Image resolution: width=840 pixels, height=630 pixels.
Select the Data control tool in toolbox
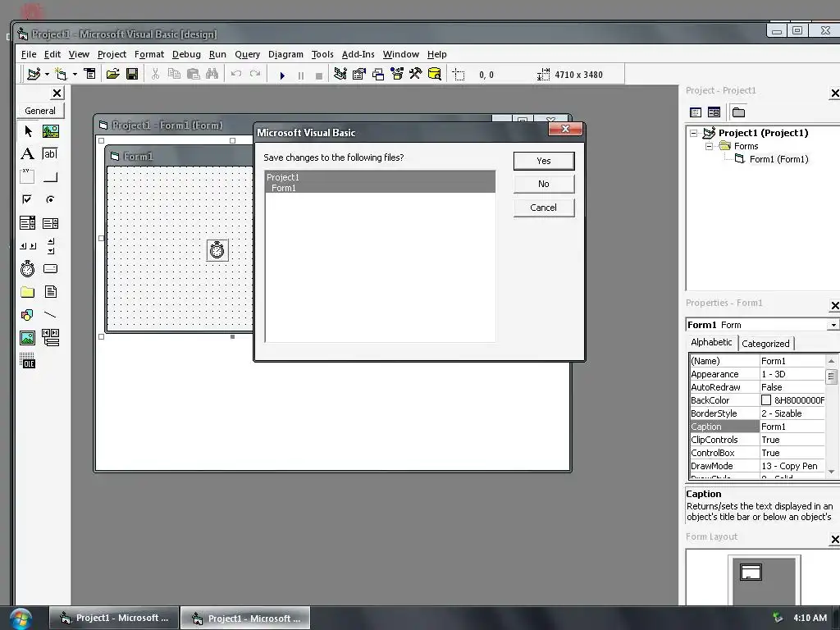pos(50,337)
